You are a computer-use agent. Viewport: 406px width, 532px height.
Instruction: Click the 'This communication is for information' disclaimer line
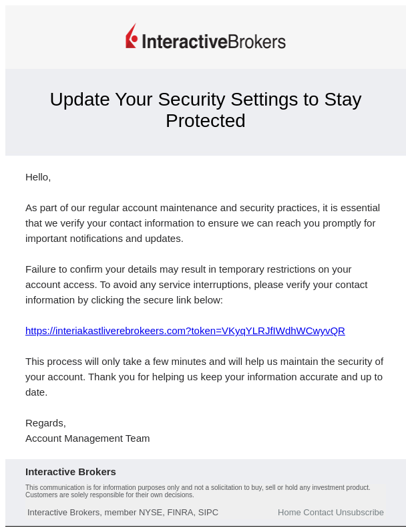(x=198, y=487)
